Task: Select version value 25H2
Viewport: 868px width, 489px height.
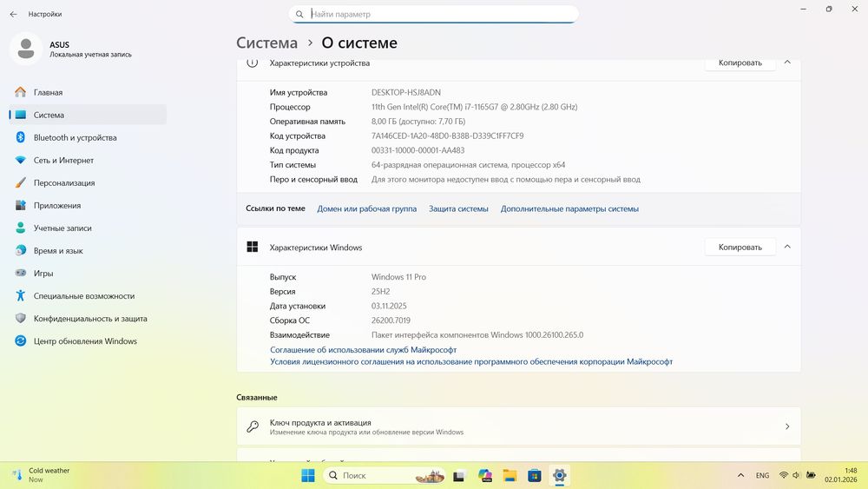Action: pyautogui.click(x=380, y=291)
